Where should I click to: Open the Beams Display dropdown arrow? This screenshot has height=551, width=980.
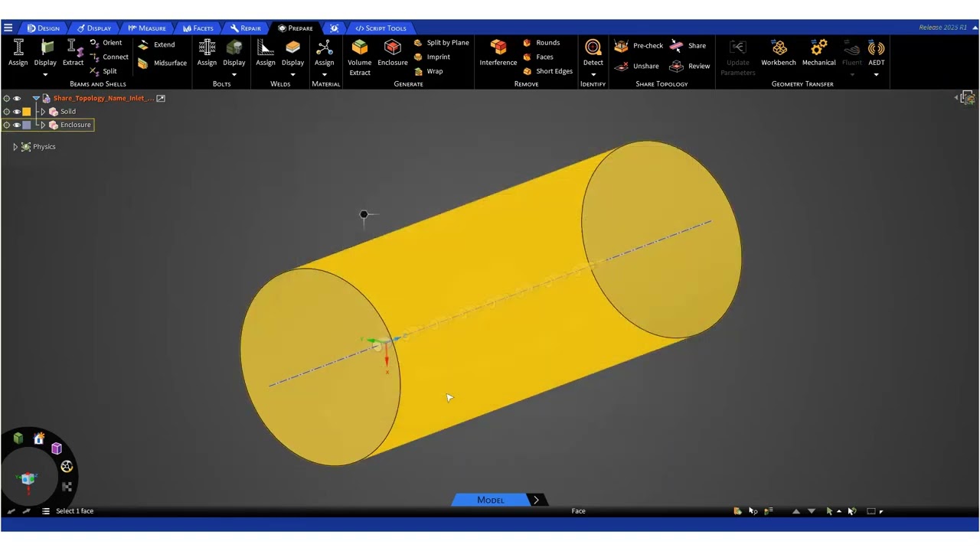tap(45, 75)
